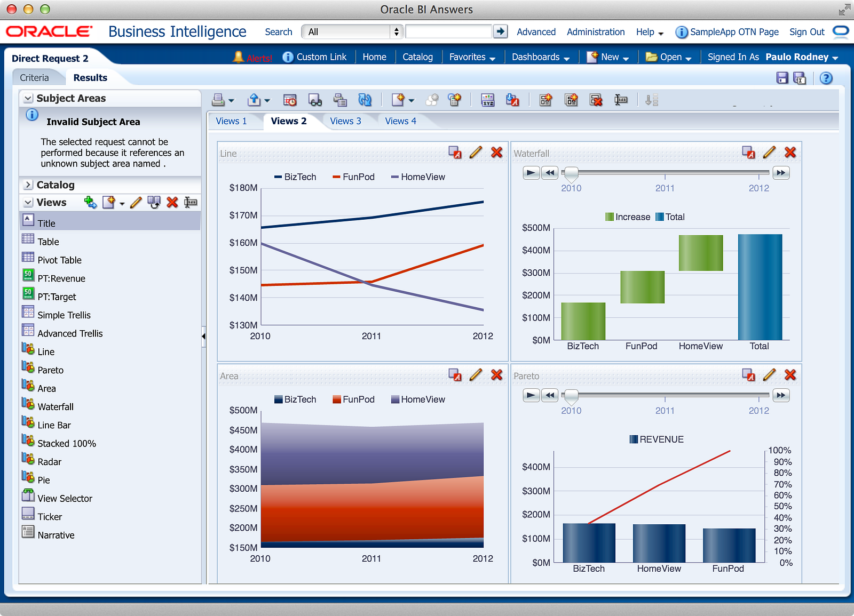Open the Views 1 tab
Viewport: 854px width, 616px height.
click(x=231, y=121)
